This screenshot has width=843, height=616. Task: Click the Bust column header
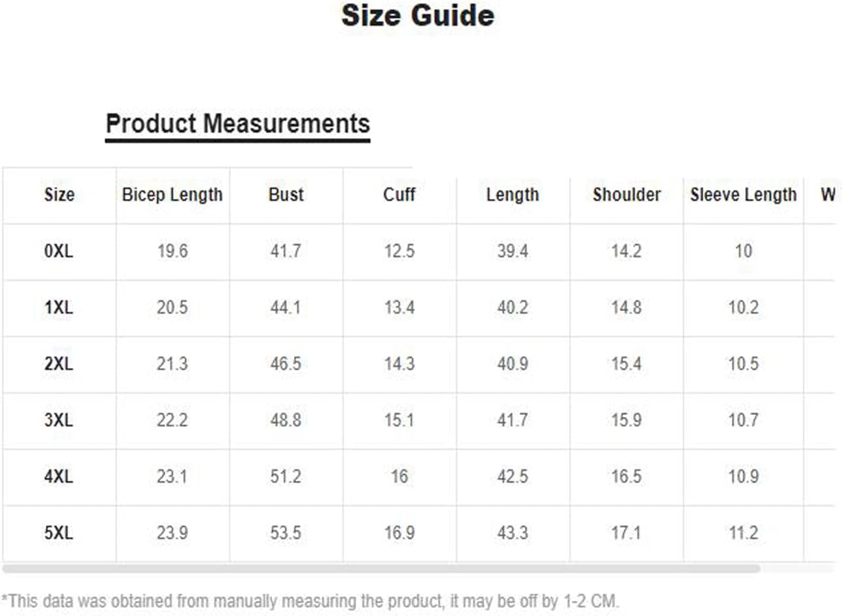click(286, 194)
